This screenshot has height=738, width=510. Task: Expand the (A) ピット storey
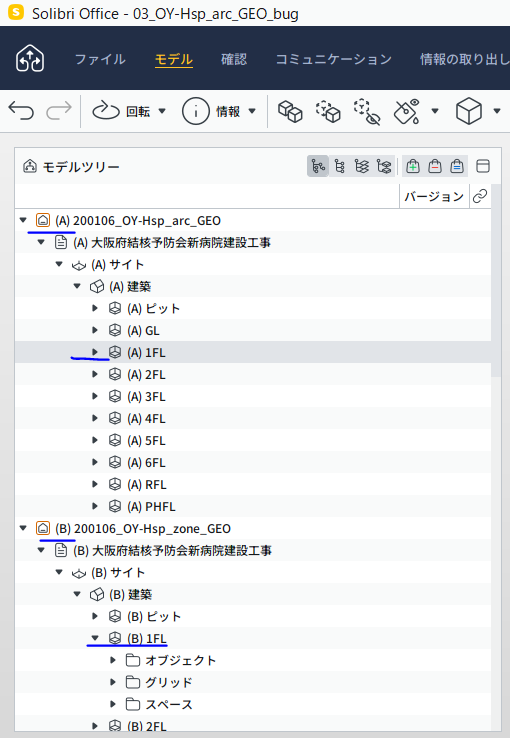tap(95, 308)
